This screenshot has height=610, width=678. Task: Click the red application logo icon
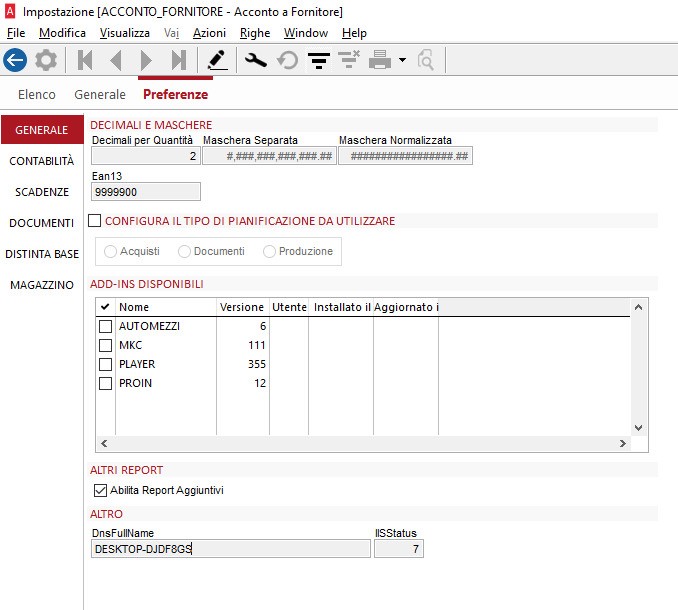coord(10,12)
